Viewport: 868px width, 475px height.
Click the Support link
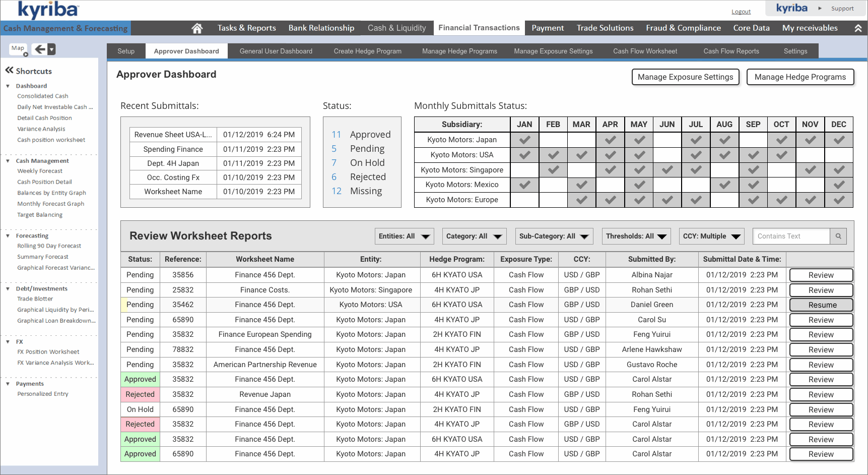842,9
